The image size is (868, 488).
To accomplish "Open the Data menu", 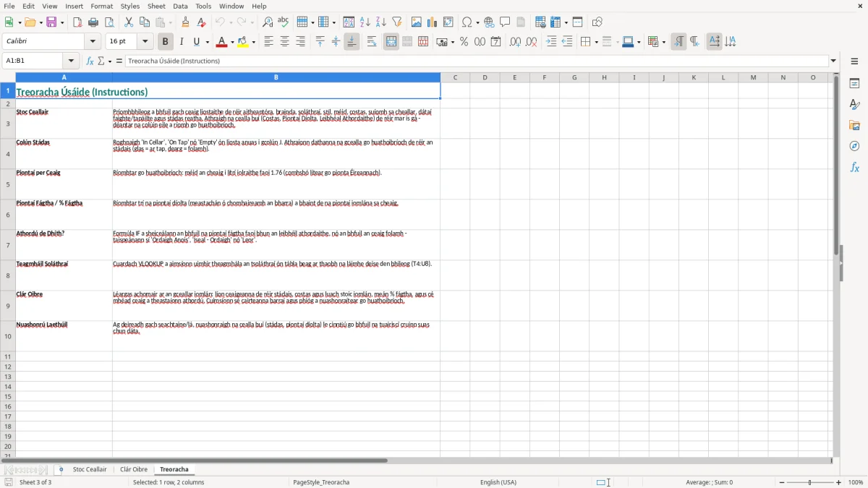I will 180,6.
